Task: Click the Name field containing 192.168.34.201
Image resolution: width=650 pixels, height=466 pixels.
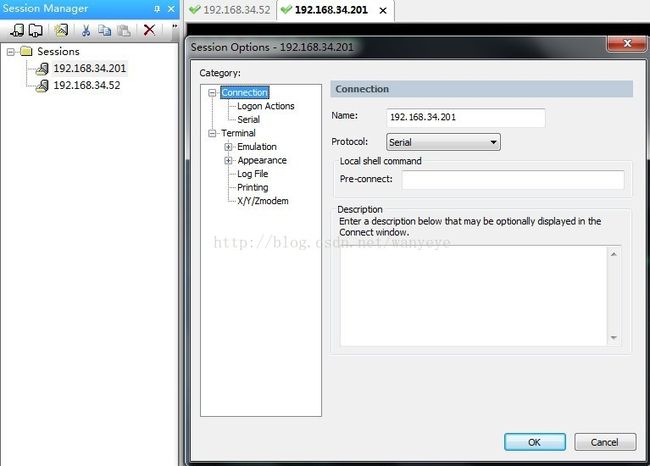Action: pyautogui.click(x=466, y=117)
